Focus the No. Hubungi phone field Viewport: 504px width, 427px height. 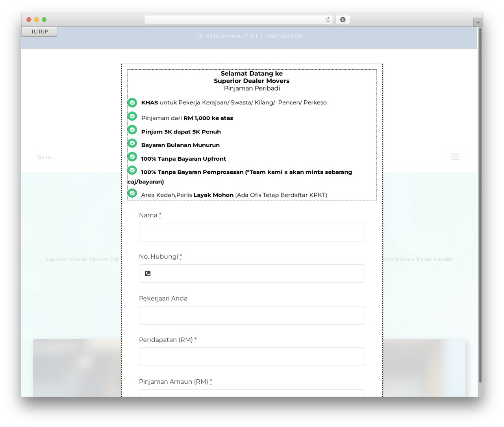tap(252, 273)
